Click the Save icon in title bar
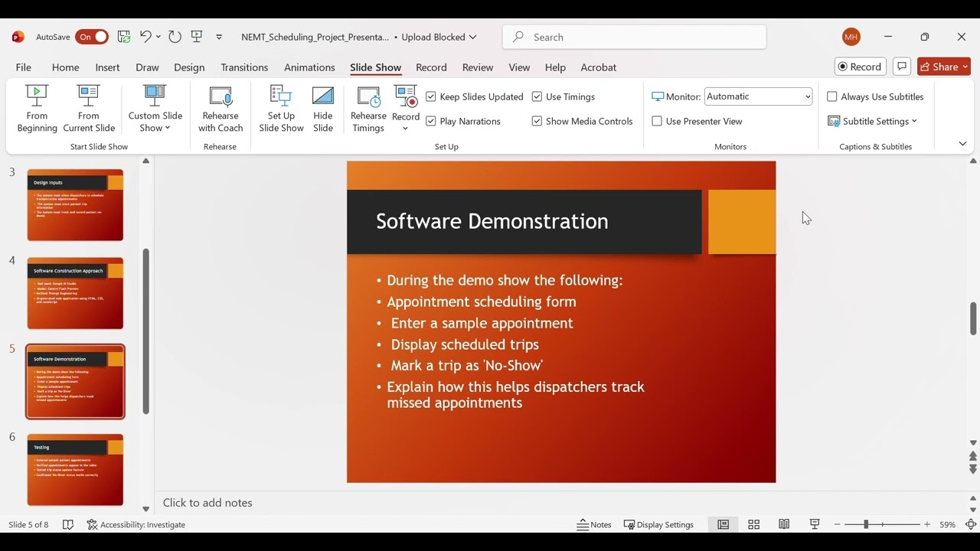 pyautogui.click(x=124, y=37)
